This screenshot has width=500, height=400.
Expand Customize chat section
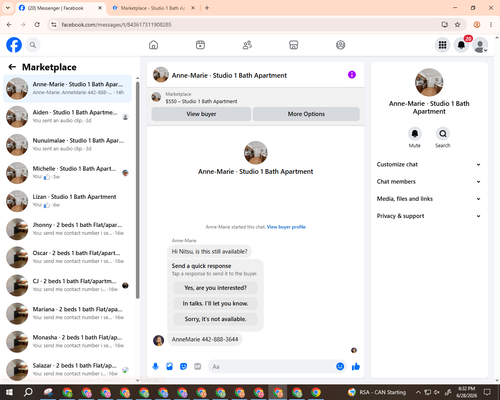[x=429, y=164]
